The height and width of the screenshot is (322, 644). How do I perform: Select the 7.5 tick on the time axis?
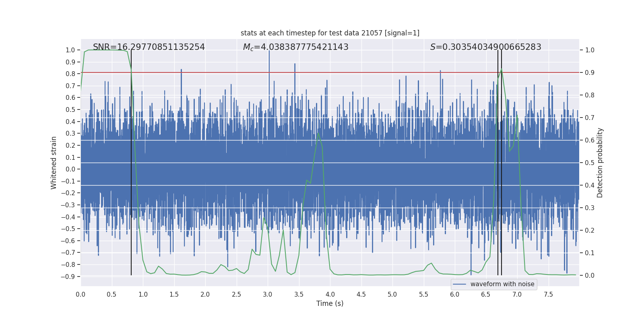pos(548,295)
